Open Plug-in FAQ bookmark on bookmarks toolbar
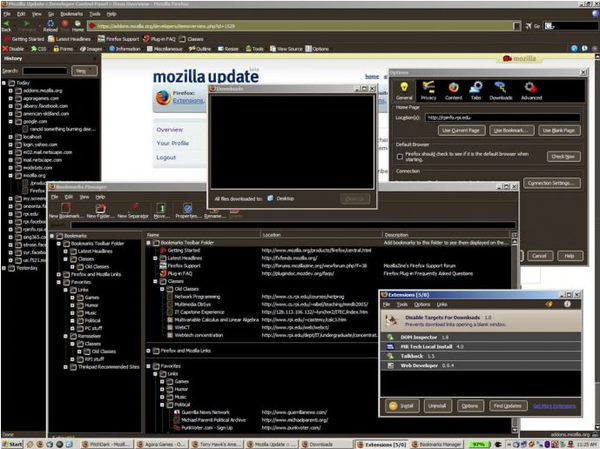This screenshot has height=449, width=600. (x=159, y=39)
